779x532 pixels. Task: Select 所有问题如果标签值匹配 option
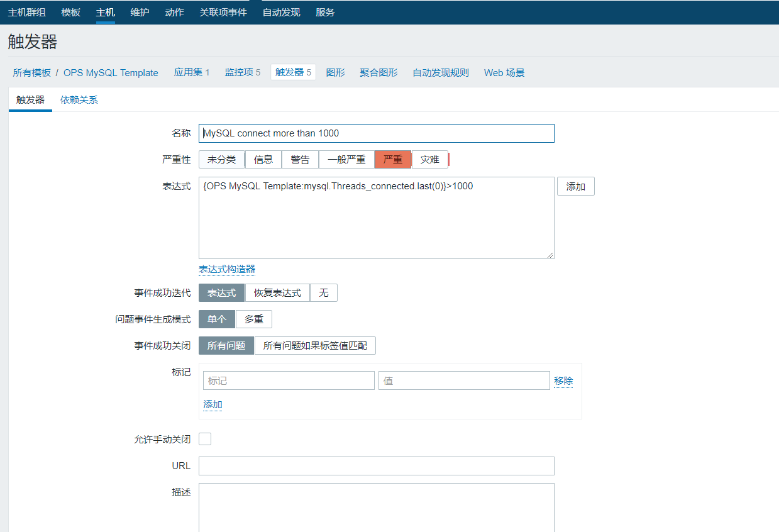coord(315,346)
